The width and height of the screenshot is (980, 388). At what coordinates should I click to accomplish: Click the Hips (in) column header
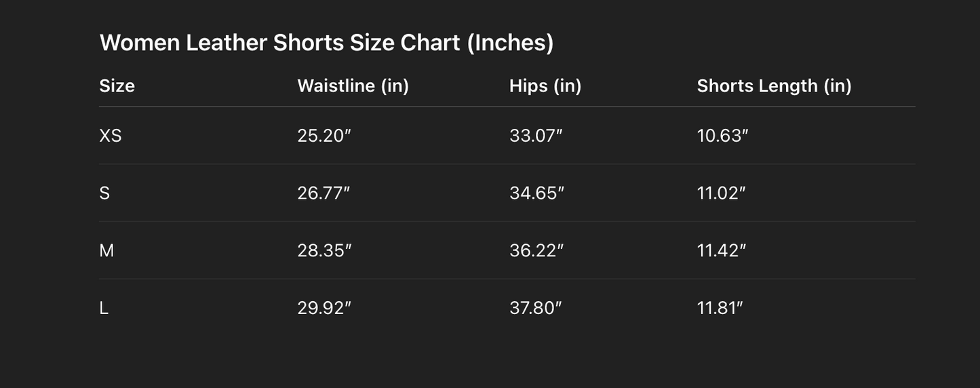545,86
